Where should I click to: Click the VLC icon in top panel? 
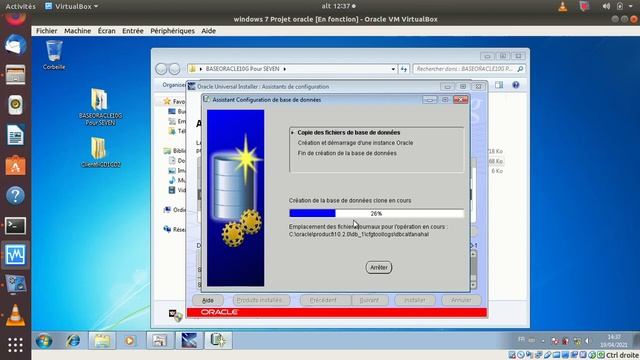[x=563, y=6]
